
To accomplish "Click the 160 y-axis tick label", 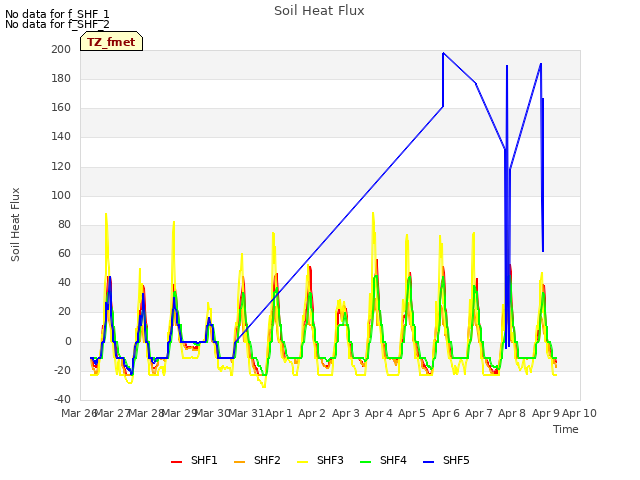I will [x=61, y=107].
